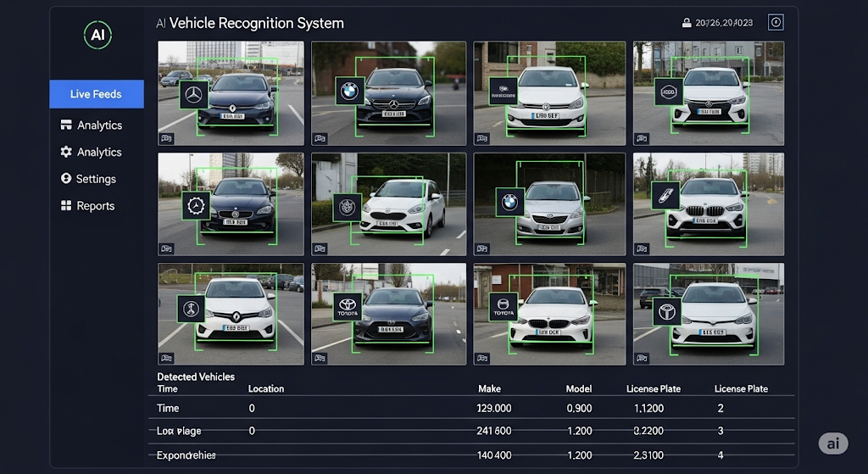Select the 8.2200 table cell

tap(648, 431)
